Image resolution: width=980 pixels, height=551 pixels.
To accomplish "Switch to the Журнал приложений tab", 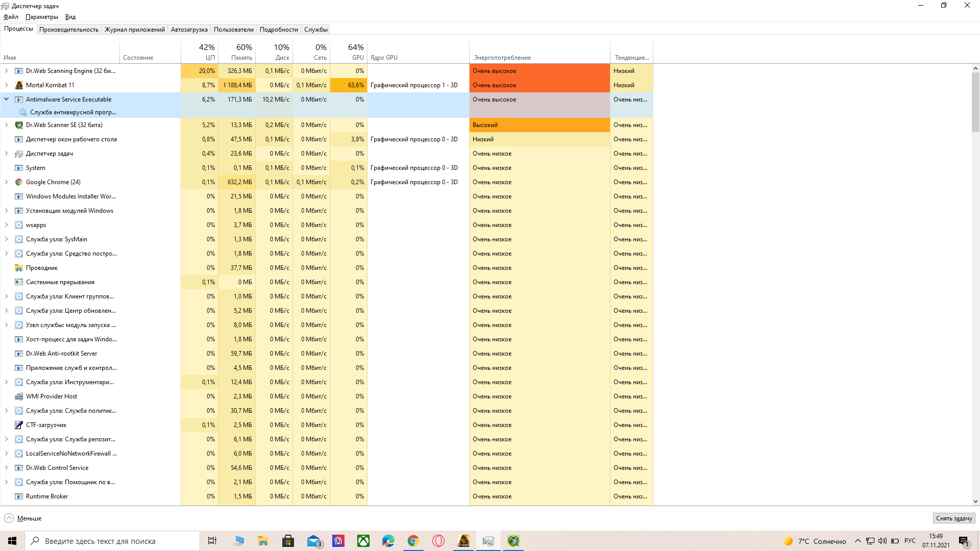I will (x=135, y=30).
